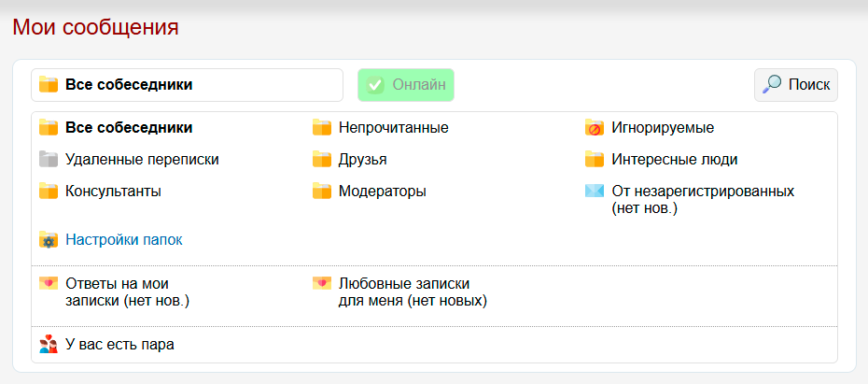
Task: Click folder icon beside bold 'Все собеседники' list entry
Action: (49, 128)
